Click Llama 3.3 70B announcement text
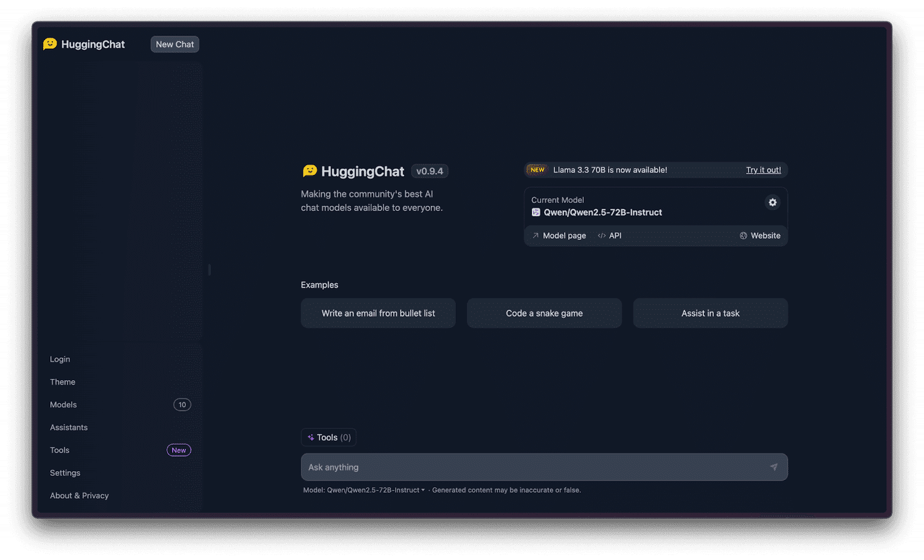The height and width of the screenshot is (560, 924). coord(610,170)
